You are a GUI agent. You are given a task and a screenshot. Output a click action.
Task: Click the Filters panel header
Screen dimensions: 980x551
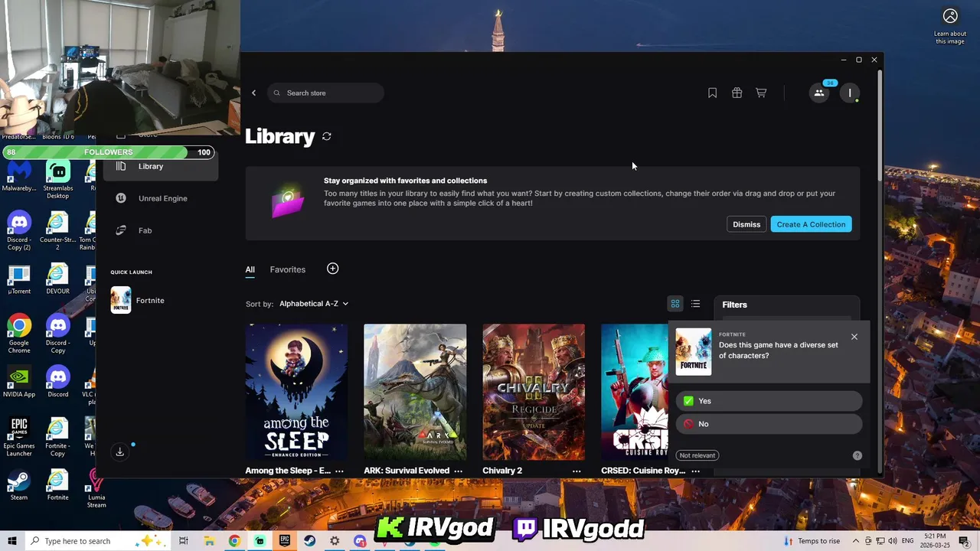pos(735,305)
